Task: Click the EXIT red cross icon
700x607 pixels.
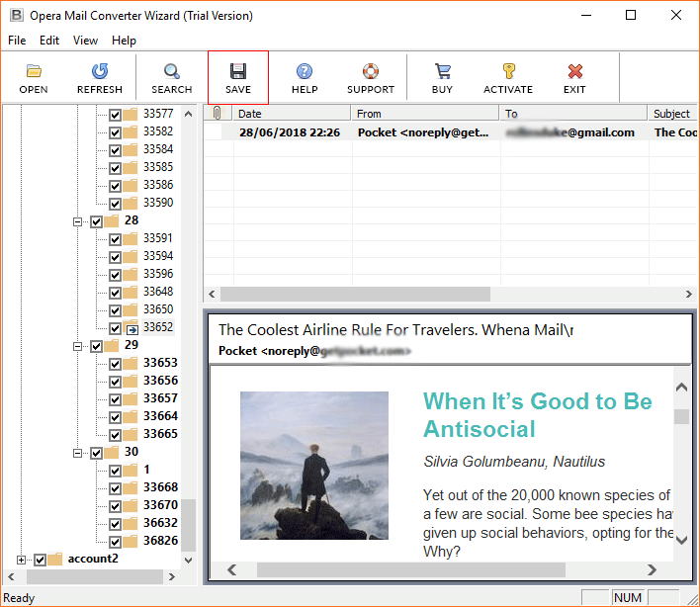Action: pos(575,71)
